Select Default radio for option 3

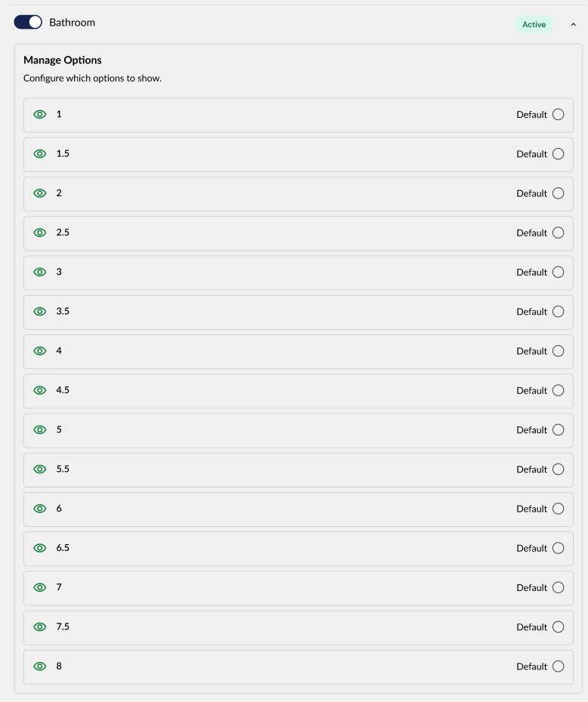click(x=558, y=272)
